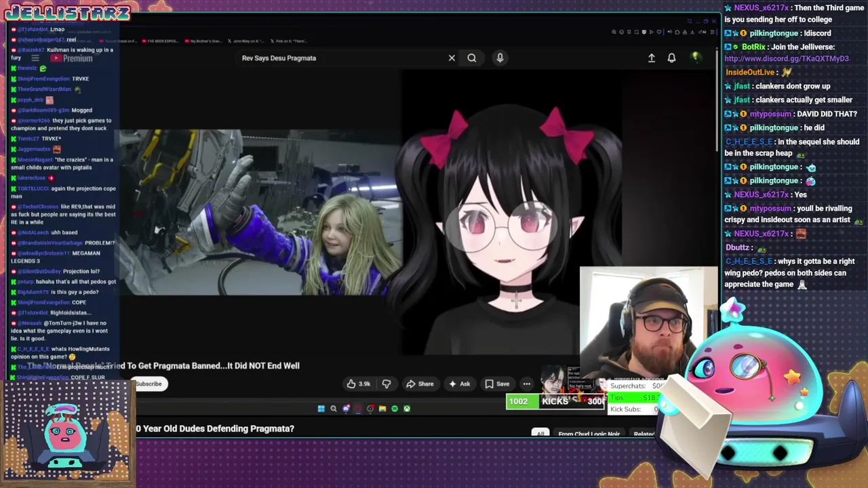
Task: Select the From Chud Logic Noir chip
Action: click(x=589, y=434)
